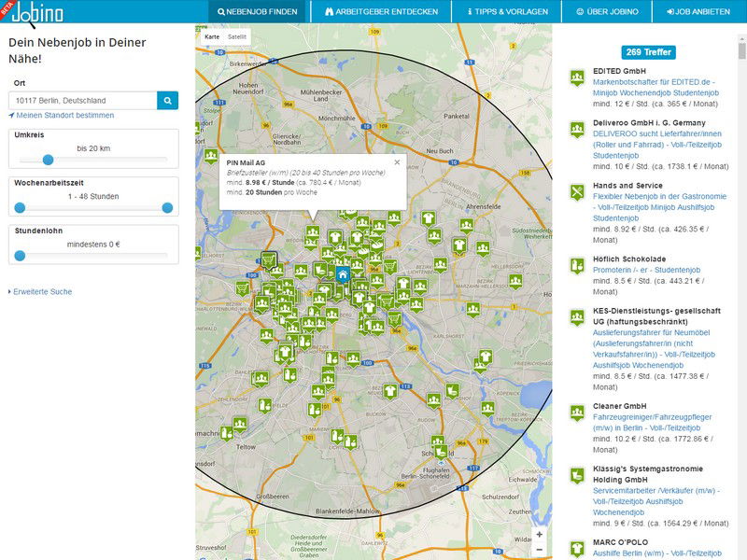Click the blue home marker on map
This screenshot has height=560, width=747.
point(343,274)
